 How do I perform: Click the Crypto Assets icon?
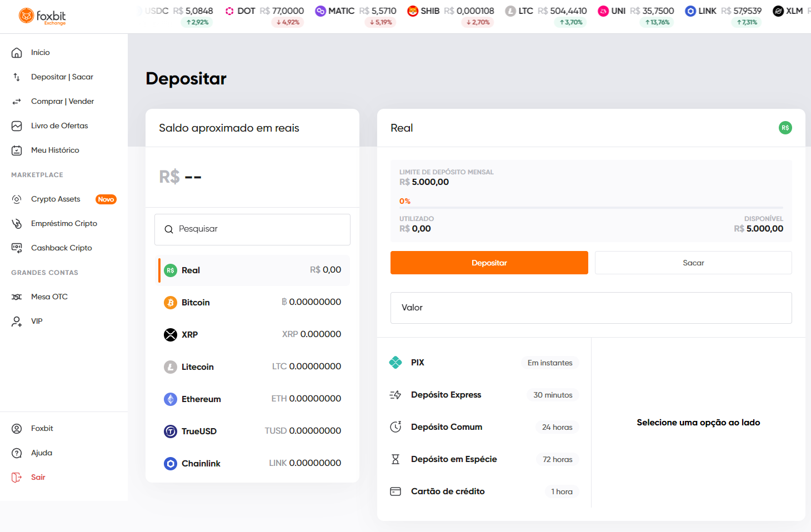[17, 199]
